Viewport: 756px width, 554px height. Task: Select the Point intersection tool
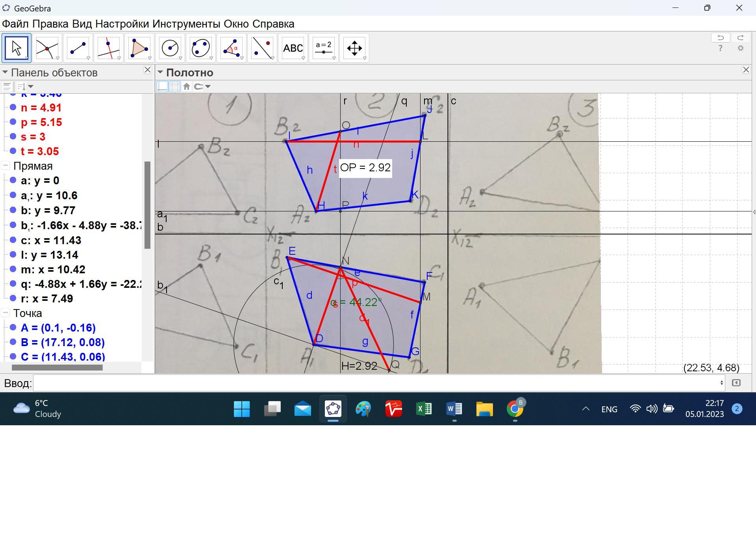pos(47,48)
